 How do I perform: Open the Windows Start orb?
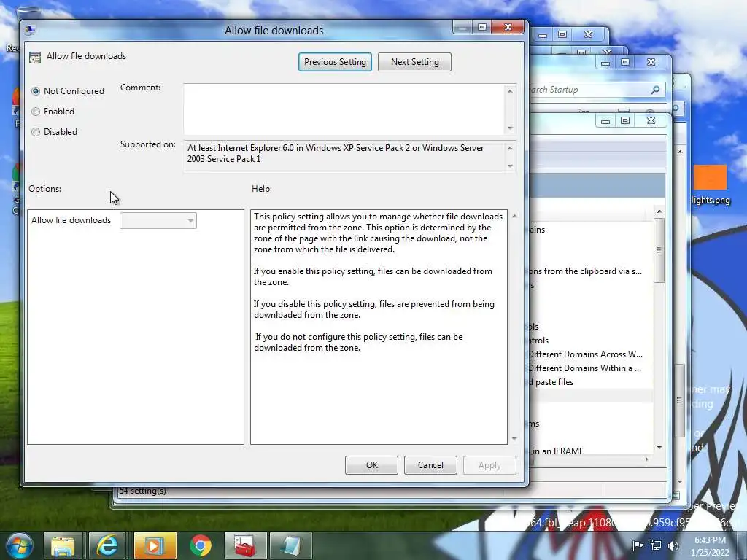(x=18, y=545)
